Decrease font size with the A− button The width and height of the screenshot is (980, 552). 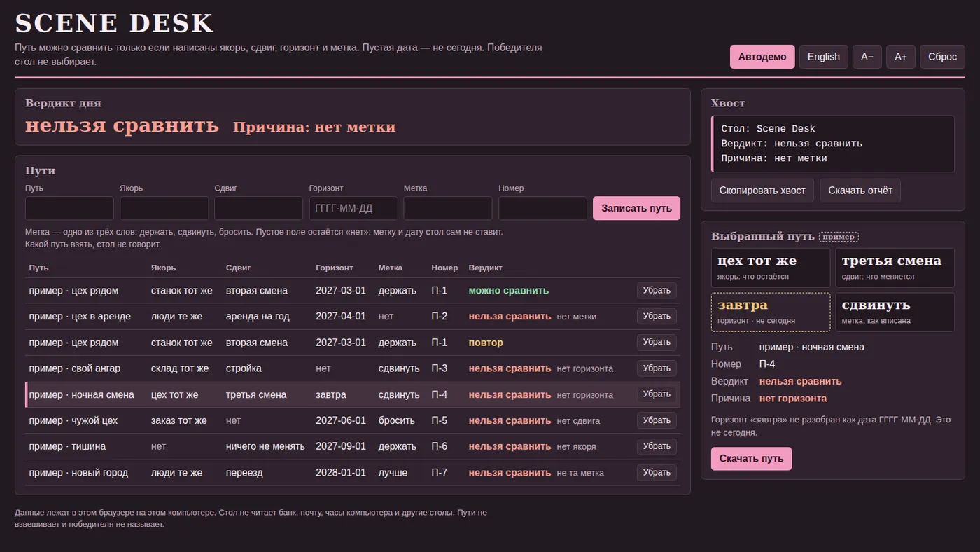[867, 57]
